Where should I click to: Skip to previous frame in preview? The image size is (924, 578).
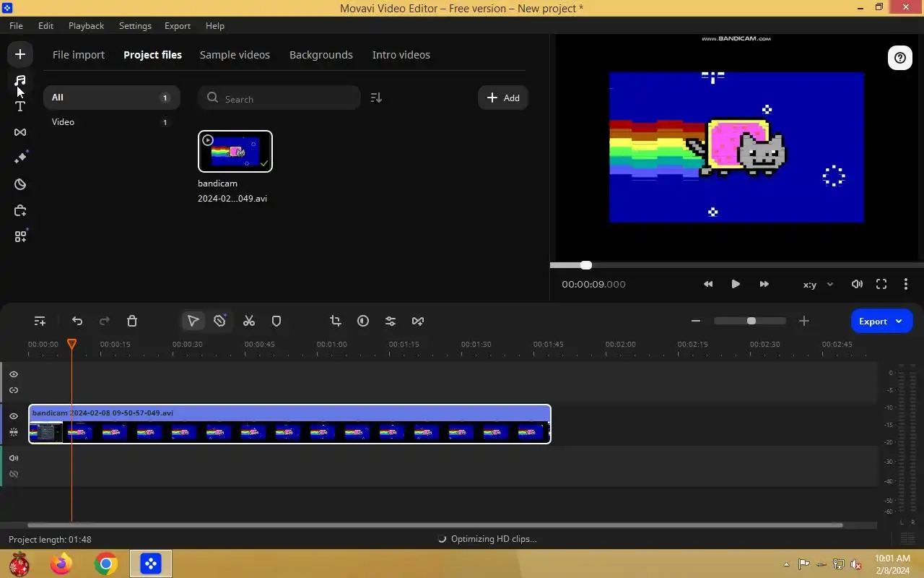(x=708, y=284)
